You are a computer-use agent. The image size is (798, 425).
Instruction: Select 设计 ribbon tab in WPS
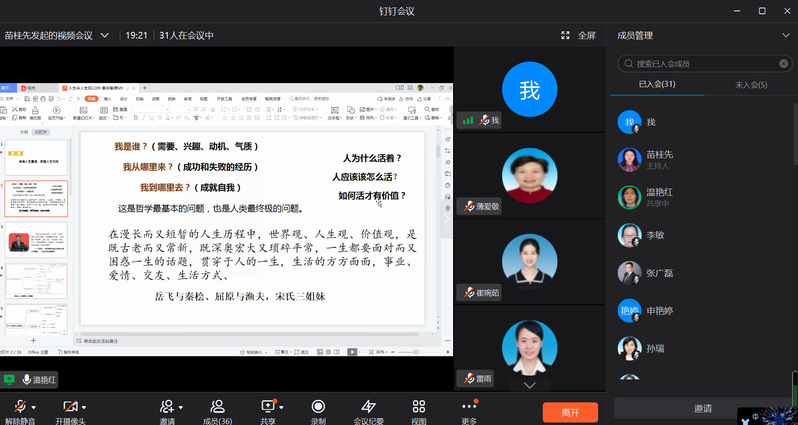click(124, 99)
